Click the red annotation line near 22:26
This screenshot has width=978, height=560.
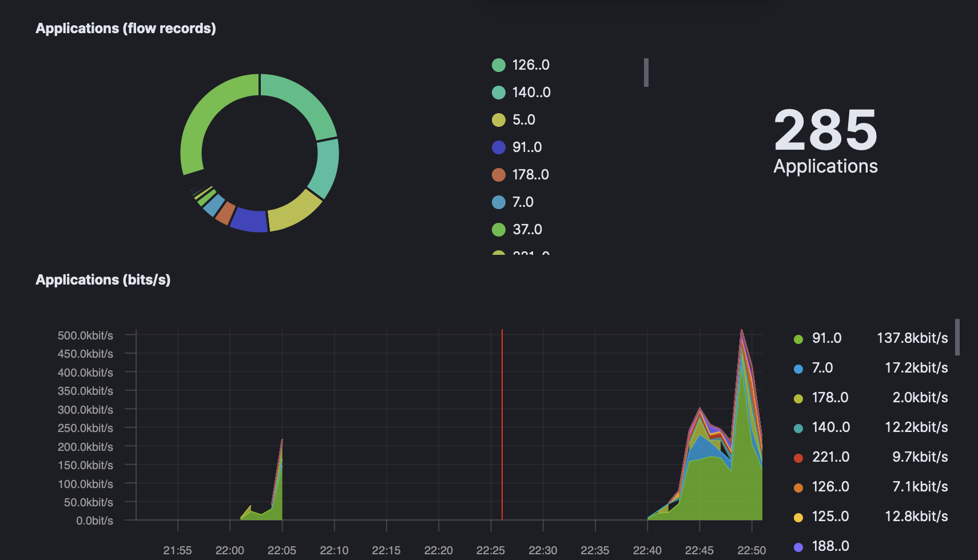coord(502,426)
